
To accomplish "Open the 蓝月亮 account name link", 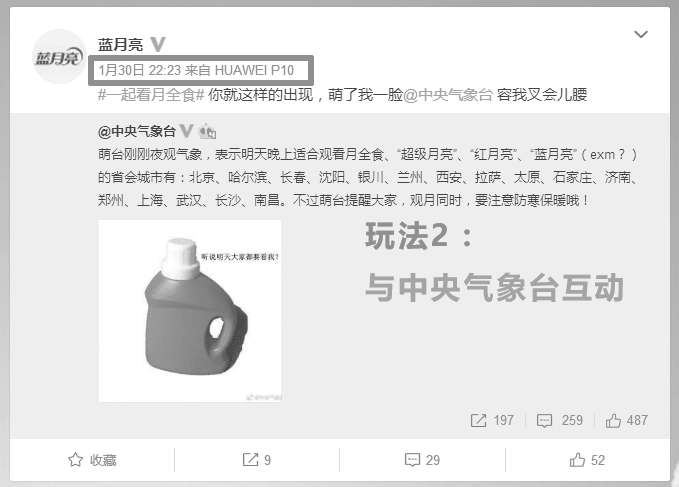I will (x=120, y=44).
